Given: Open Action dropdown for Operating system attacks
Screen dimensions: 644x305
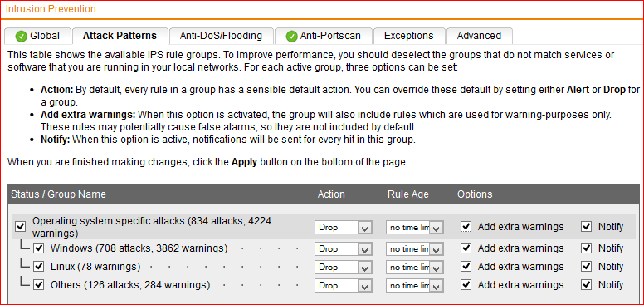Looking at the screenshot, I should (344, 228).
